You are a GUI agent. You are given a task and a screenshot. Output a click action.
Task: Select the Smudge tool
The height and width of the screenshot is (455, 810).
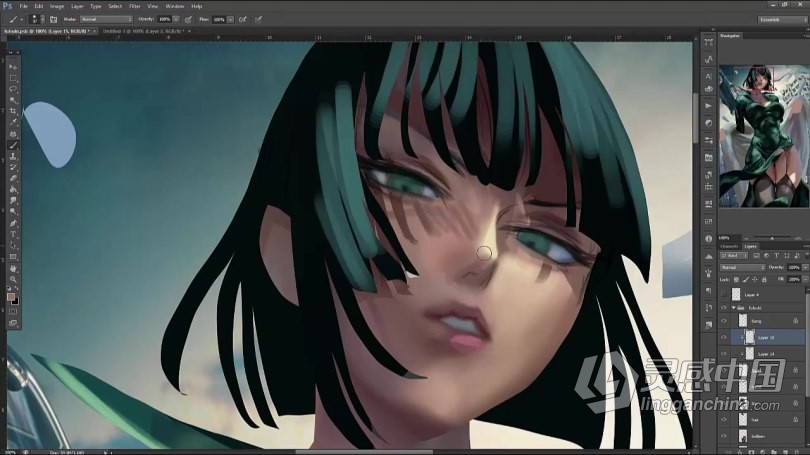pyautogui.click(x=13, y=200)
